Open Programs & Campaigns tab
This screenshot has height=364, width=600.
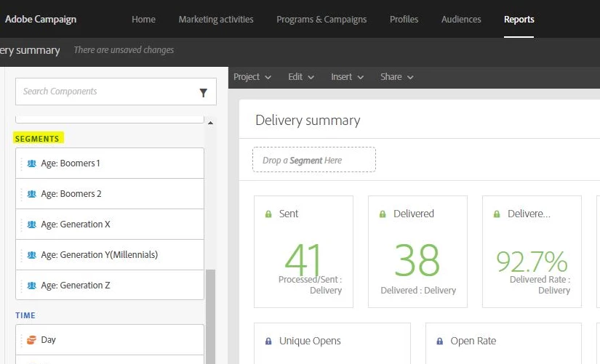321,19
